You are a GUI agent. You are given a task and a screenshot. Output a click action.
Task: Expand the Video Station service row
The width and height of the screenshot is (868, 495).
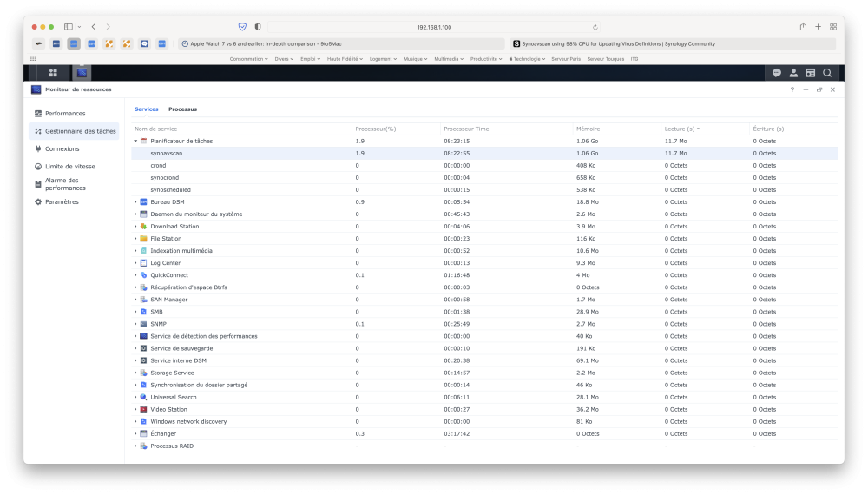click(x=135, y=409)
